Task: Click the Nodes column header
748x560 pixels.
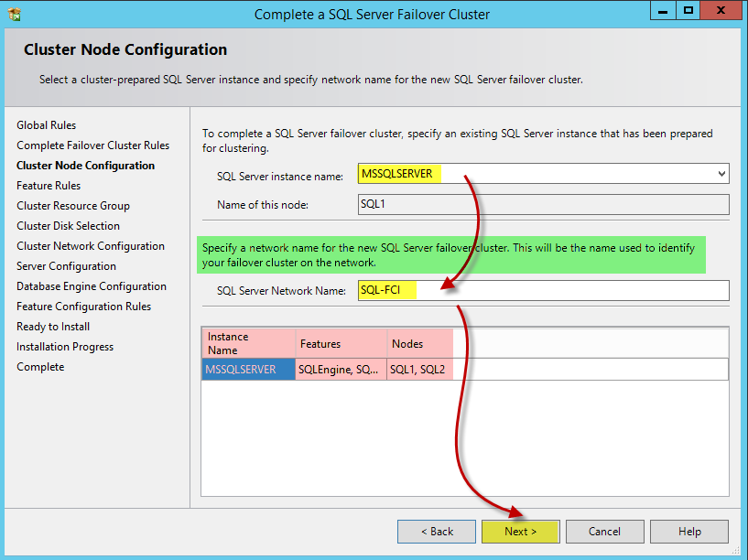Action: [420, 343]
